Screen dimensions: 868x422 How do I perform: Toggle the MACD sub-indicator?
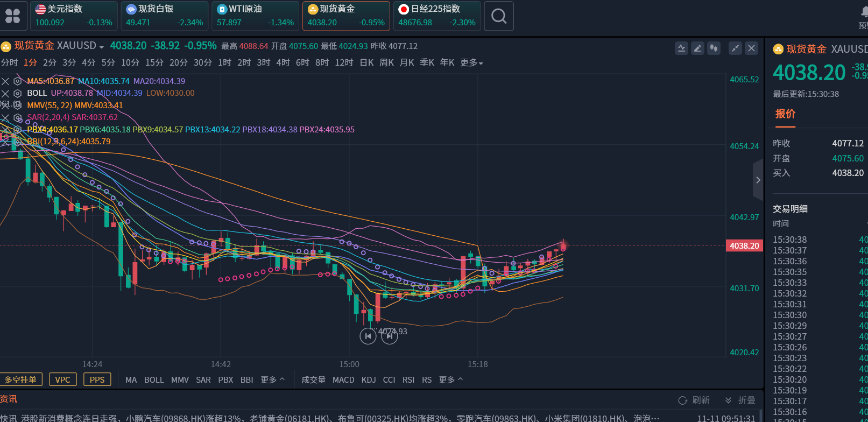[x=343, y=380]
